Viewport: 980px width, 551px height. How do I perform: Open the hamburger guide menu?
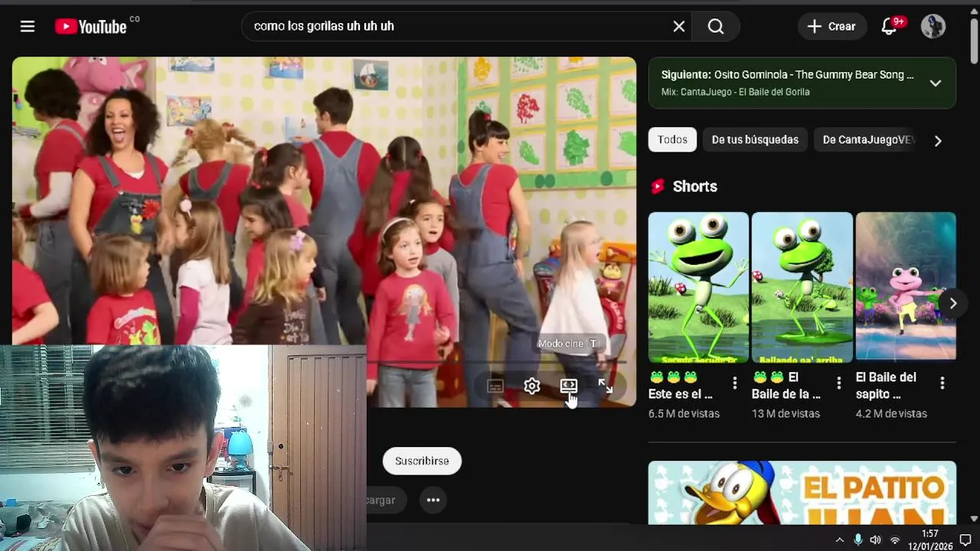click(x=28, y=27)
